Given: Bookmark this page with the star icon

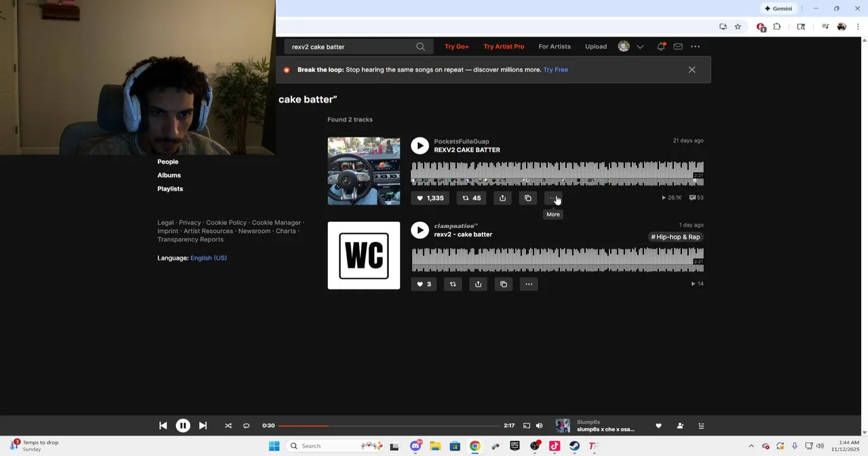Looking at the screenshot, I should 738,27.
